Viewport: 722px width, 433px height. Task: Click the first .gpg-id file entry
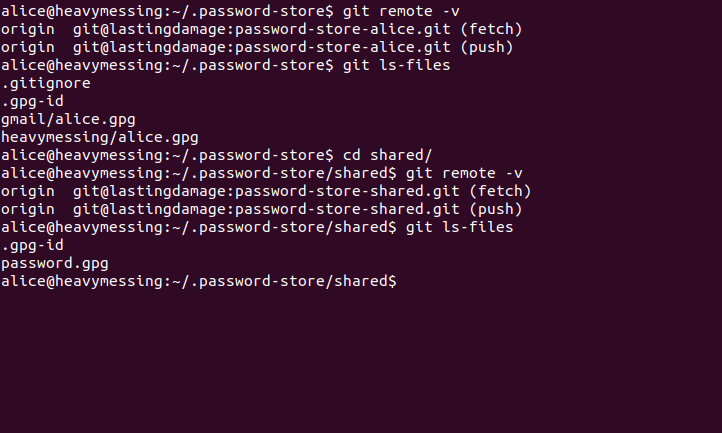(x=33, y=101)
